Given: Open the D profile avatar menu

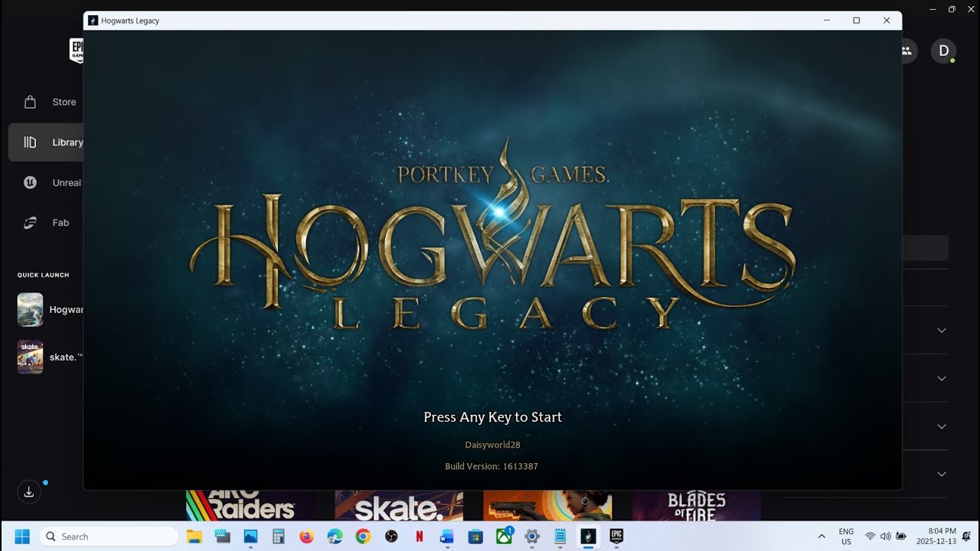Looking at the screenshot, I should (x=943, y=51).
